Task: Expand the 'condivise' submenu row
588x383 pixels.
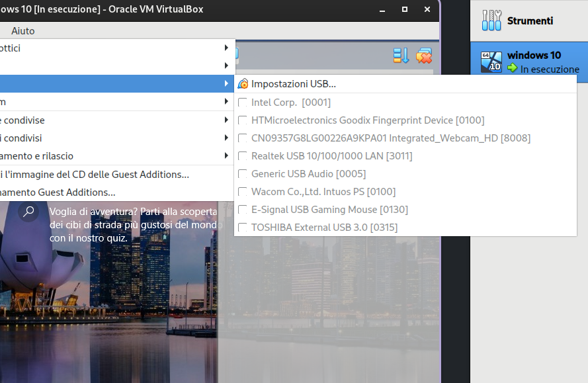Action: (x=117, y=120)
